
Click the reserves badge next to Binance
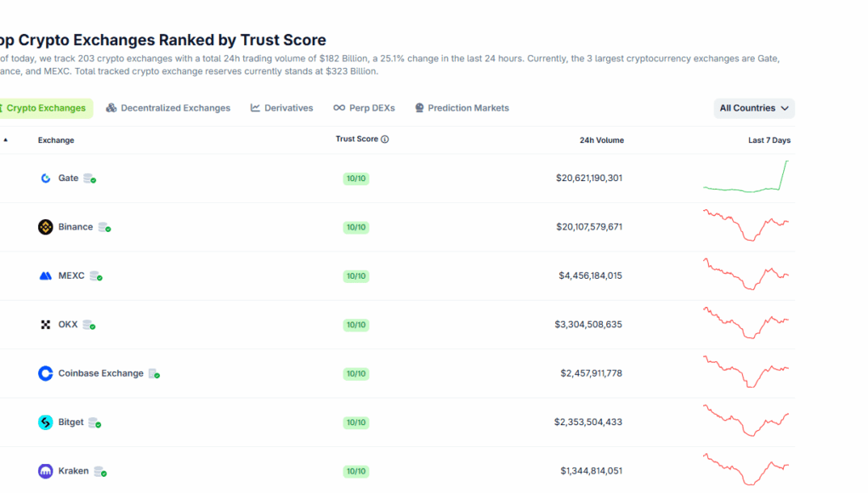click(x=104, y=227)
